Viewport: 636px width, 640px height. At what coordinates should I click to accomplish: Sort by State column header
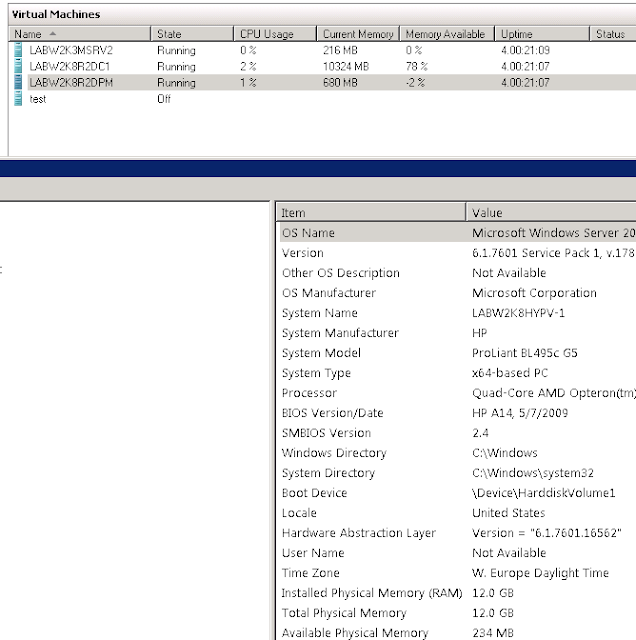point(192,34)
